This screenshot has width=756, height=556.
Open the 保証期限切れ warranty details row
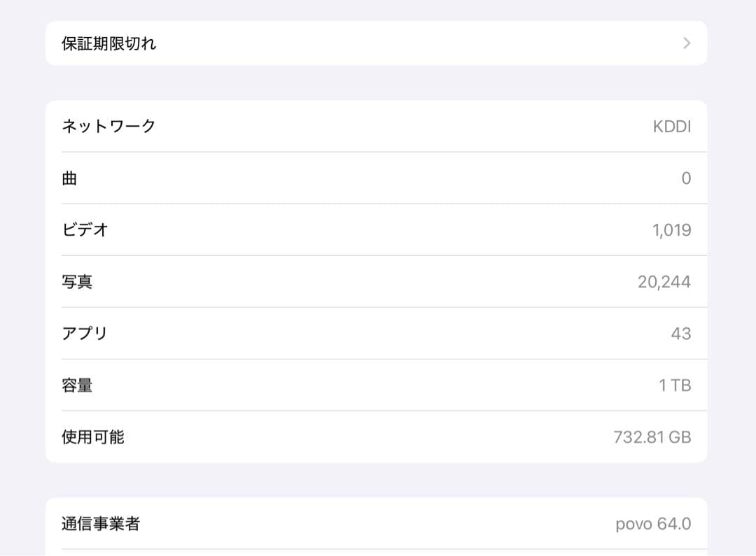tap(378, 43)
